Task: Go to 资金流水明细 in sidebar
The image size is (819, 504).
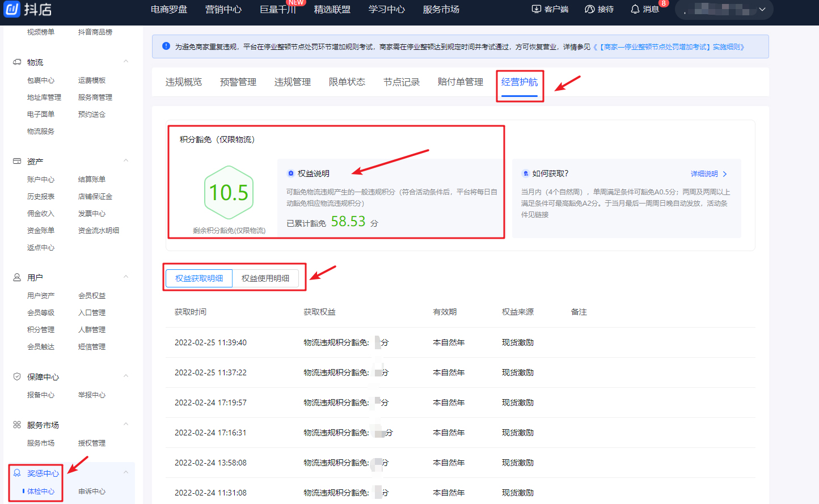Action: coord(99,231)
